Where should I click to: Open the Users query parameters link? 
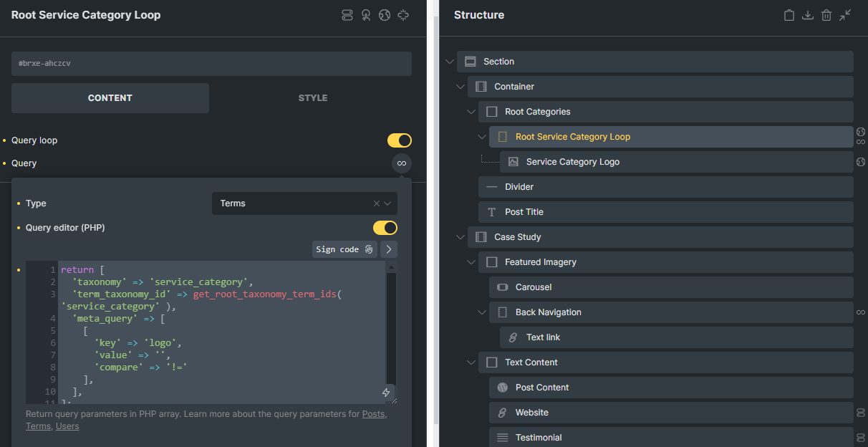point(67,426)
